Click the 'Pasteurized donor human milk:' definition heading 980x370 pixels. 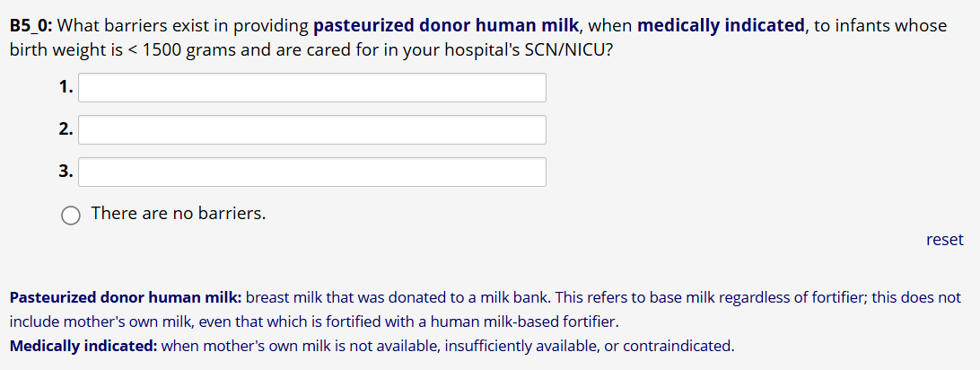(x=125, y=297)
